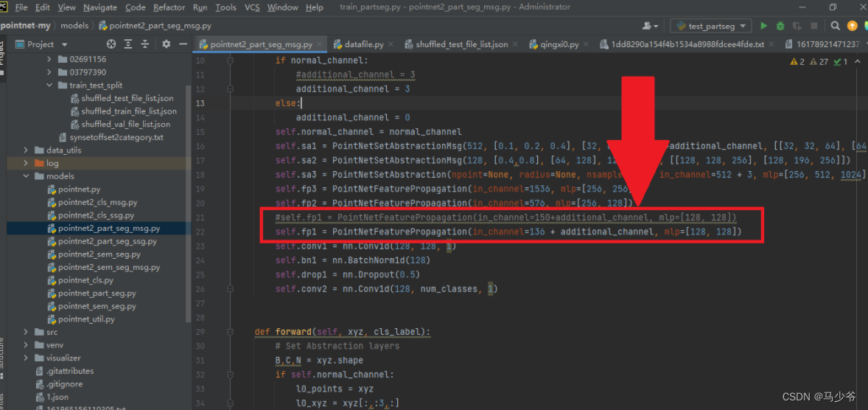This screenshot has height=410, width=868.
Task: Expand the 03797390 folder
Action: click(x=49, y=72)
